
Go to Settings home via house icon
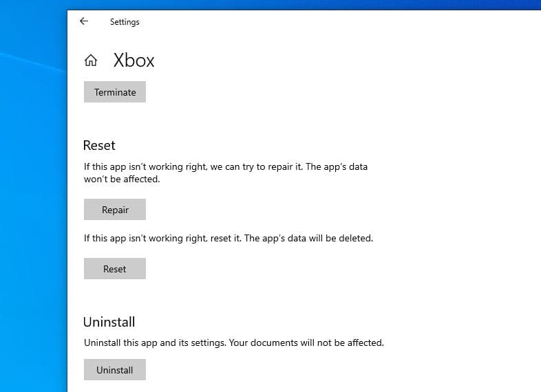click(x=91, y=61)
